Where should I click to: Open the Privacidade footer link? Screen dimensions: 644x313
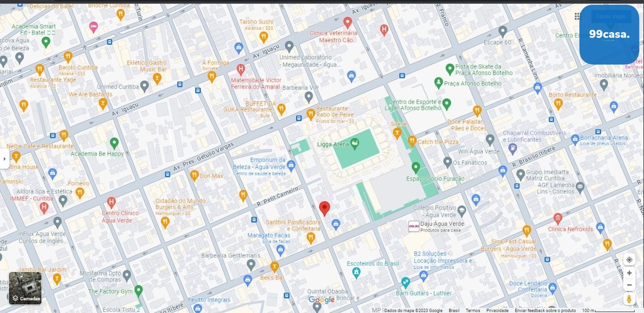[497, 310]
